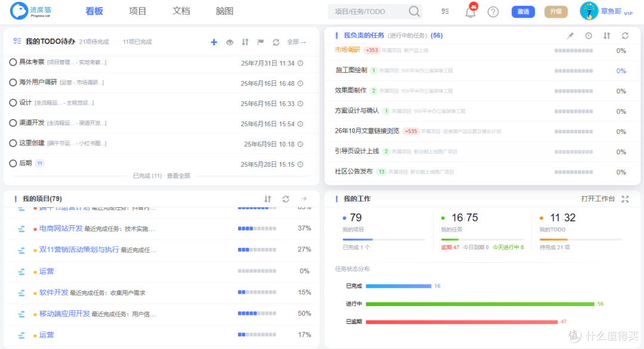The image size is (644, 349).
Task: Check off the 海外用户调研 TODO
Action: [13, 82]
